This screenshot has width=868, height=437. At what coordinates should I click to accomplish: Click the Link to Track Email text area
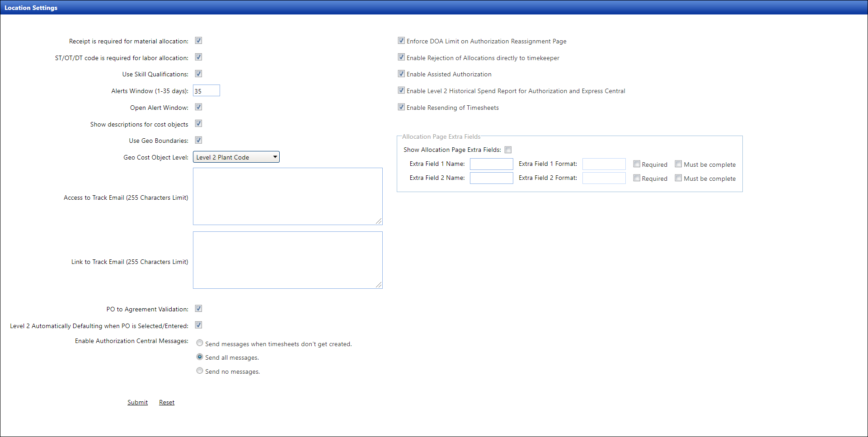(x=287, y=260)
